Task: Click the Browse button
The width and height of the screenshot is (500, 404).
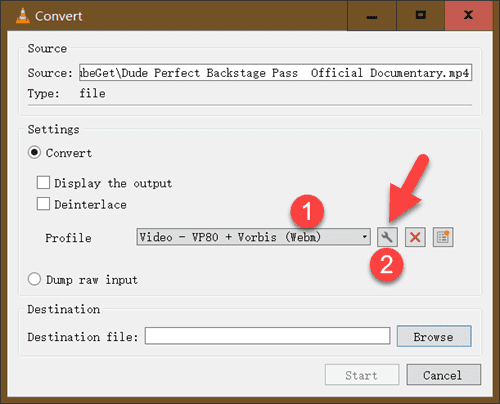Action: pos(434,336)
